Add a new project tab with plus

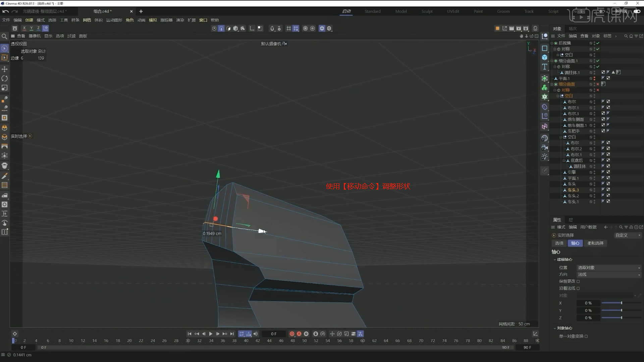click(141, 11)
